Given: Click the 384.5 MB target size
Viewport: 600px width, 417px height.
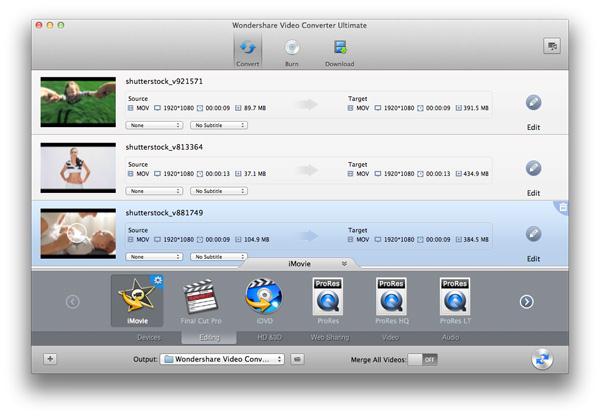Looking at the screenshot, I should (476, 240).
